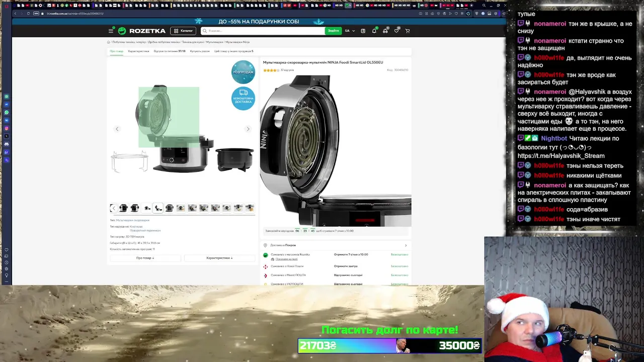The image size is (644, 362).
Task: Click the zoomed product image
Action: [336, 151]
